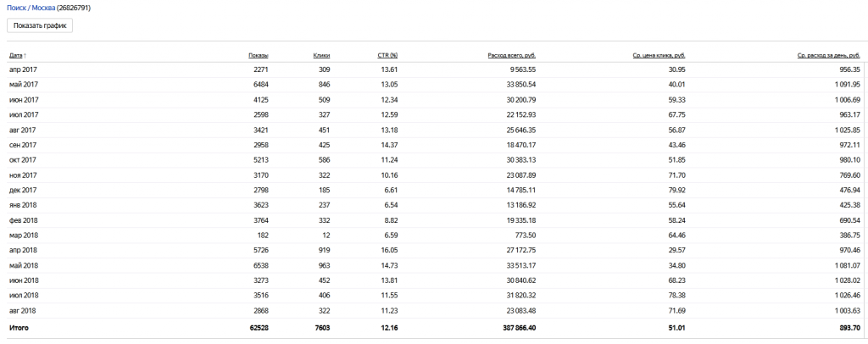Image resolution: width=868 pixels, height=344 pixels.
Task: Sort by the CTR (%) column header
Action: tap(387, 55)
